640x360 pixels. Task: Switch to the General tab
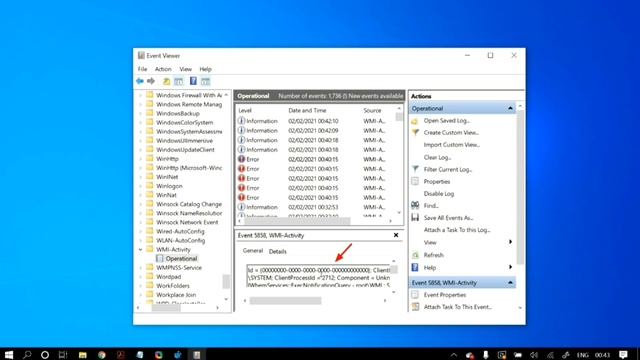pyautogui.click(x=253, y=251)
